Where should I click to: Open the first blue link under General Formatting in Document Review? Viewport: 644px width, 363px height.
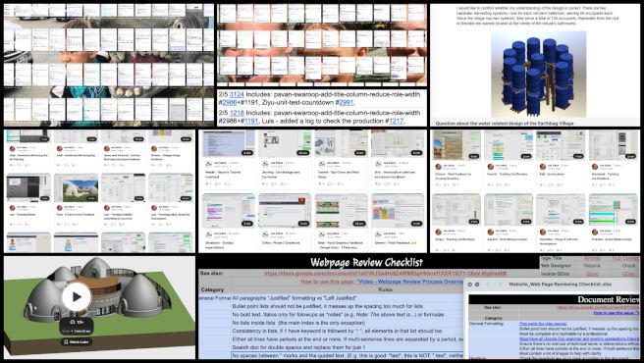(x=543, y=324)
